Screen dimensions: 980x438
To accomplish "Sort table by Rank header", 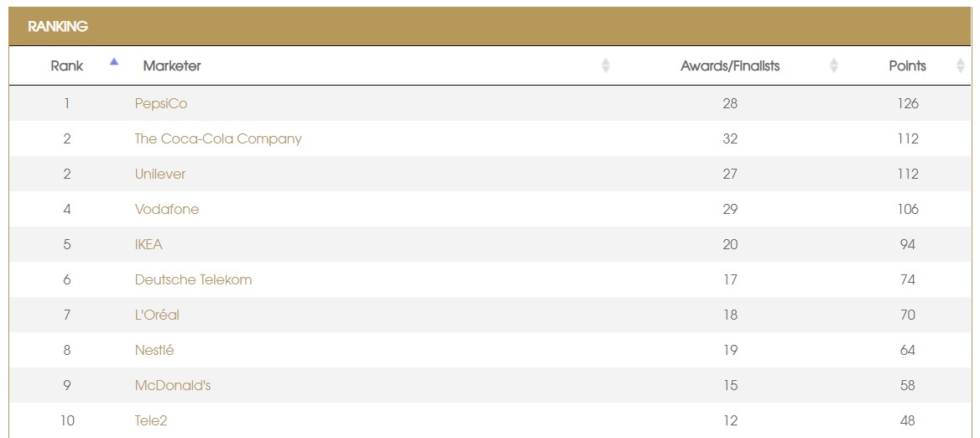I will pos(67,65).
